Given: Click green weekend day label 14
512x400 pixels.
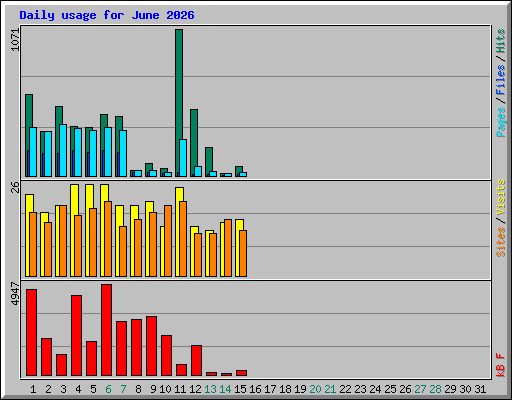Looking at the screenshot, I should pos(225,389).
